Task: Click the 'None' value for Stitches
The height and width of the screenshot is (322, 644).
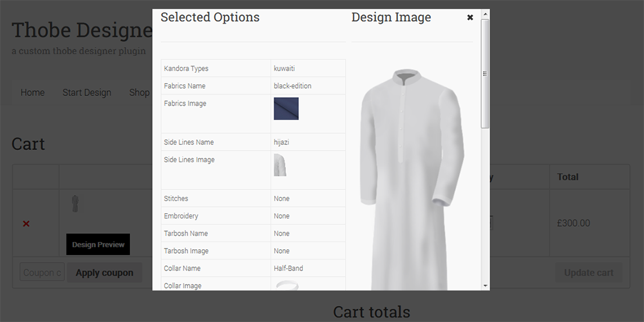Action: (281, 198)
